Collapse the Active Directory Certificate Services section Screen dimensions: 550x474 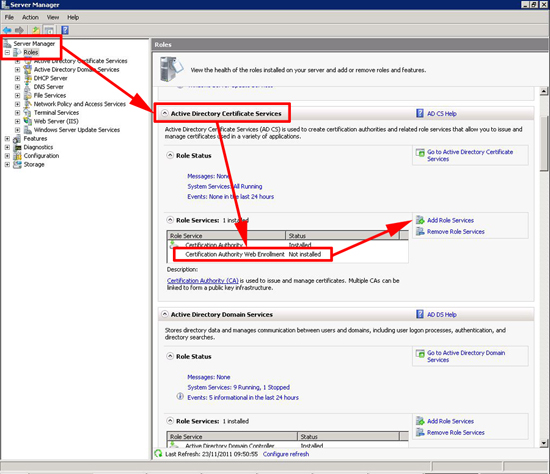click(165, 113)
